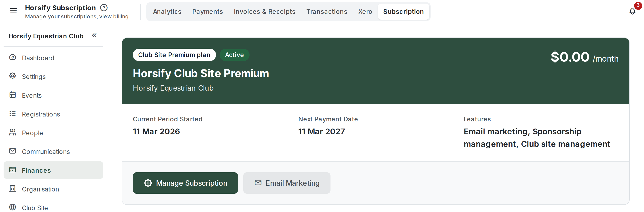The image size is (644, 212).
Task: Click the 'Manage your subscriptions, view billing' subtitle
Action: [x=80, y=17]
